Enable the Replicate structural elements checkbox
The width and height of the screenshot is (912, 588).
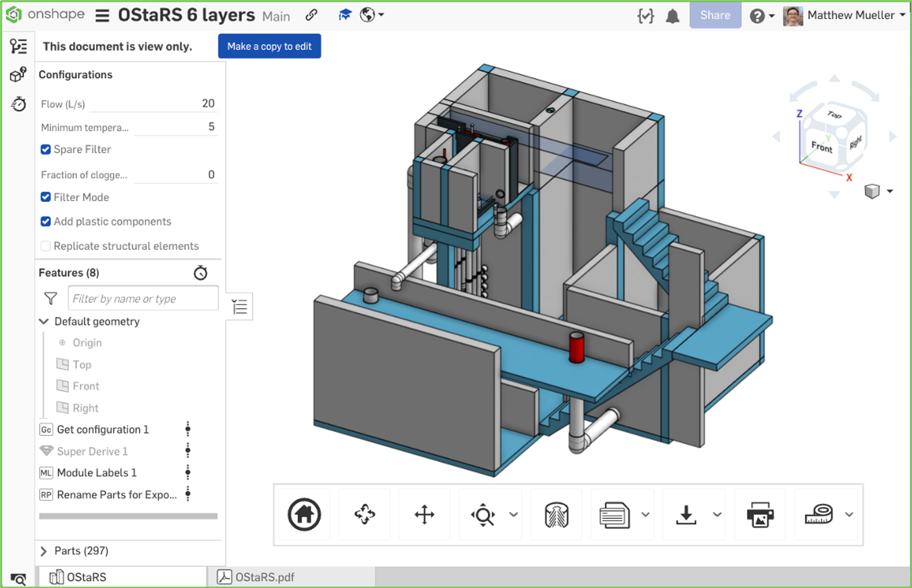pos(45,246)
